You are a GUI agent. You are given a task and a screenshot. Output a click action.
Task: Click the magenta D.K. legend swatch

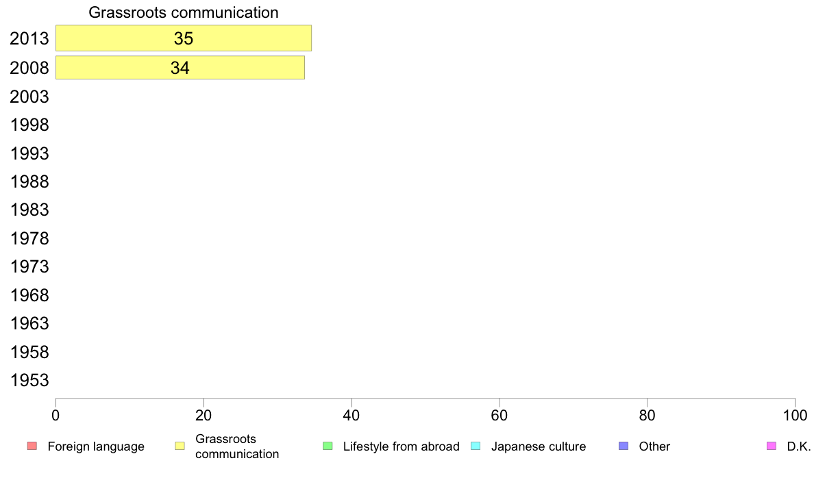(x=772, y=446)
